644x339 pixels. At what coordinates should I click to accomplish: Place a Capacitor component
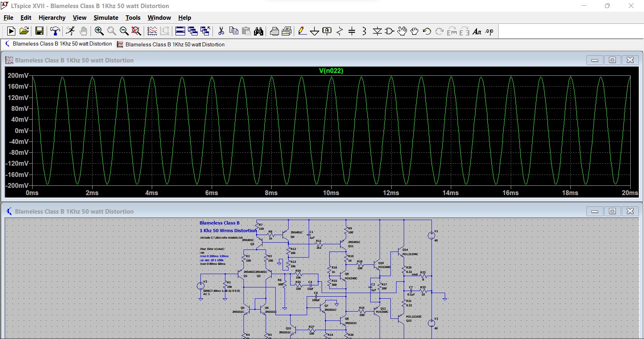click(352, 31)
